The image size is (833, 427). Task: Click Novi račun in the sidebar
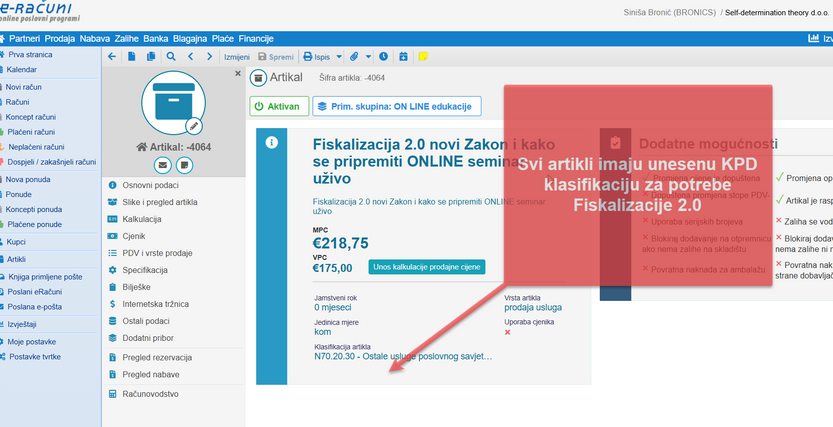coord(24,87)
